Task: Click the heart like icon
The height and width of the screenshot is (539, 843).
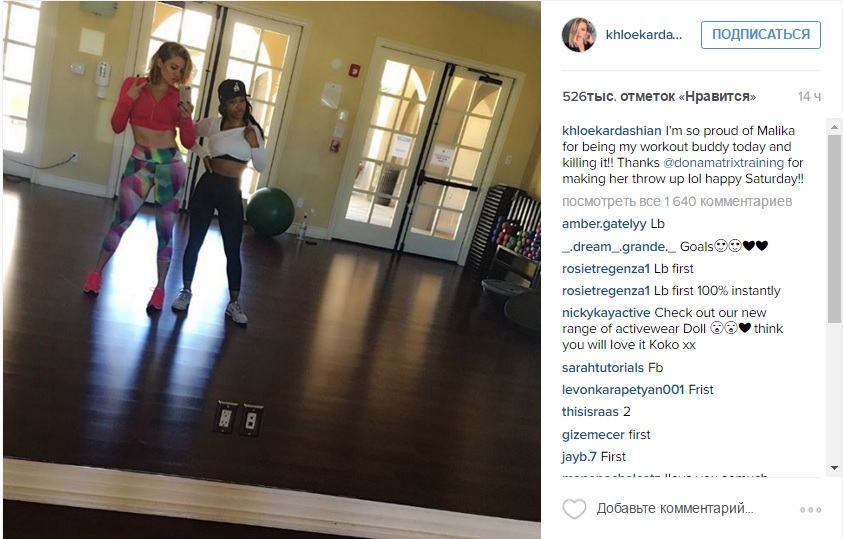Action: tap(574, 509)
